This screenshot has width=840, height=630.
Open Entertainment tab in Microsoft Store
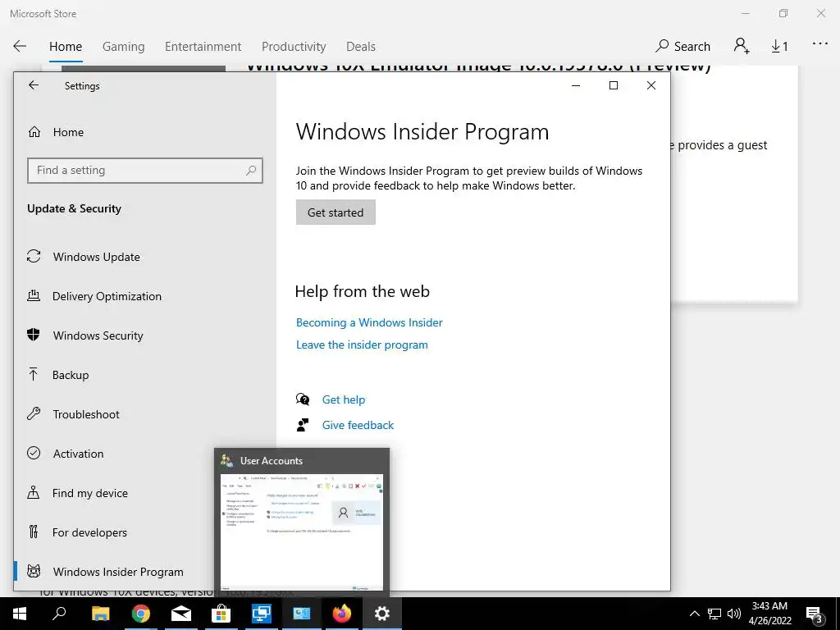(x=203, y=47)
